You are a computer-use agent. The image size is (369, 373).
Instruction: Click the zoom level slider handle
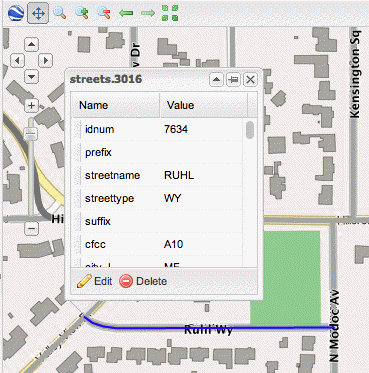pyautogui.click(x=31, y=134)
